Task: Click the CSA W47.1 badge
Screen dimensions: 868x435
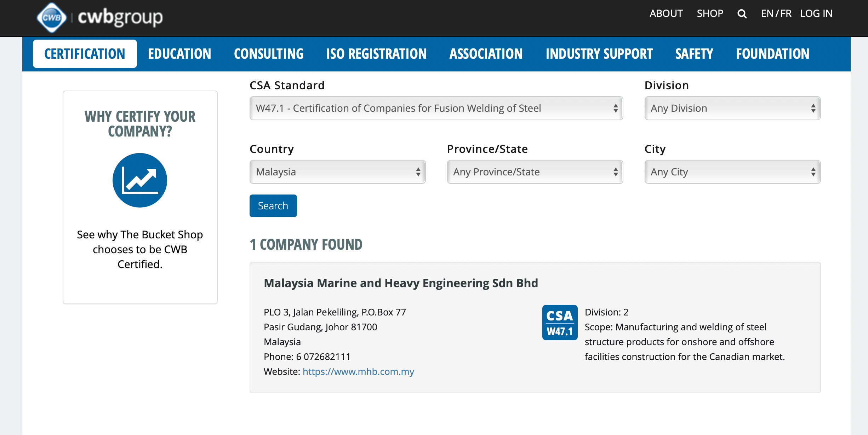Action: click(x=560, y=323)
